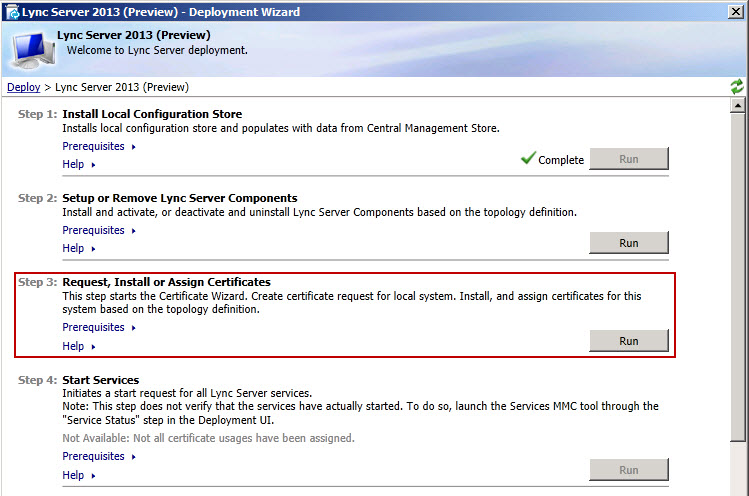Click the Run button for Start Services
This screenshot has width=749, height=496.
coord(628,470)
